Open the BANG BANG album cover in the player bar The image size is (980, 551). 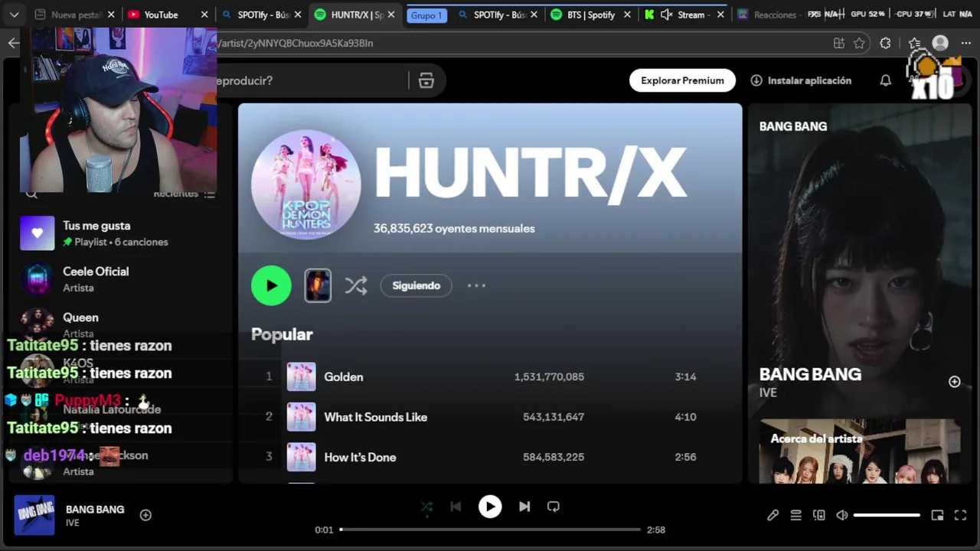pos(34,515)
